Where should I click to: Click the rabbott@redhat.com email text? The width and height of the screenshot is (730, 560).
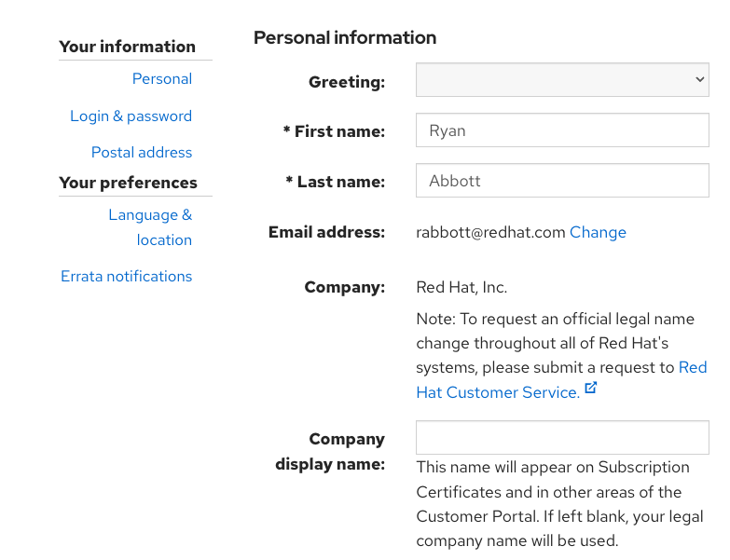coord(490,233)
